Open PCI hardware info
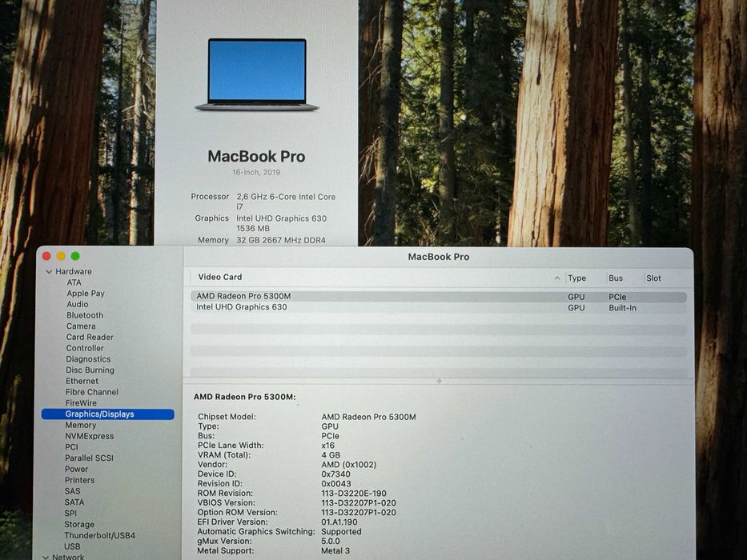Screen dimensions: 747x560 (x=71, y=447)
